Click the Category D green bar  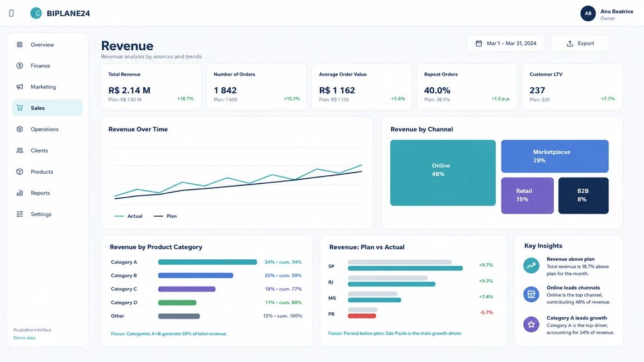[x=177, y=303]
